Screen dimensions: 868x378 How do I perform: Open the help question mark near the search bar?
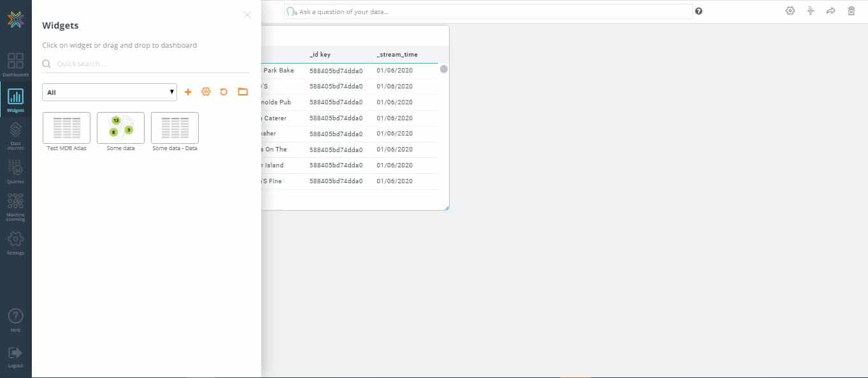click(699, 11)
